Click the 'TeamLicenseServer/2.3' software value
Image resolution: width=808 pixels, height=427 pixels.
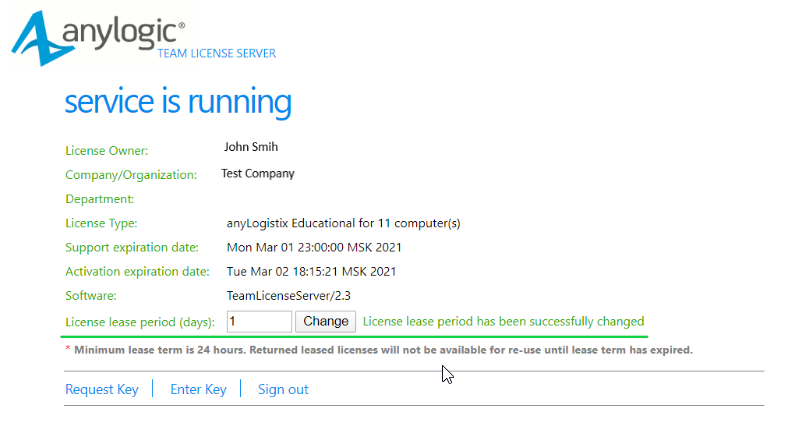[289, 296]
